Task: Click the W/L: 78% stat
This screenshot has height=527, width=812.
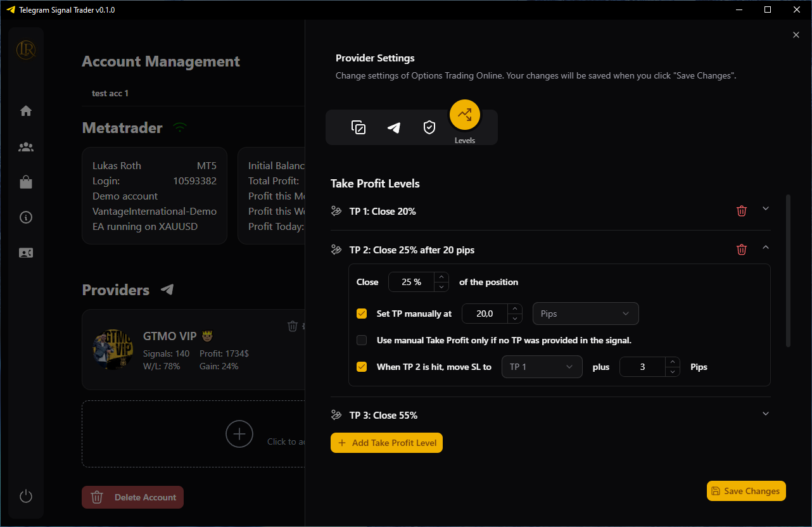Action: 162,366
